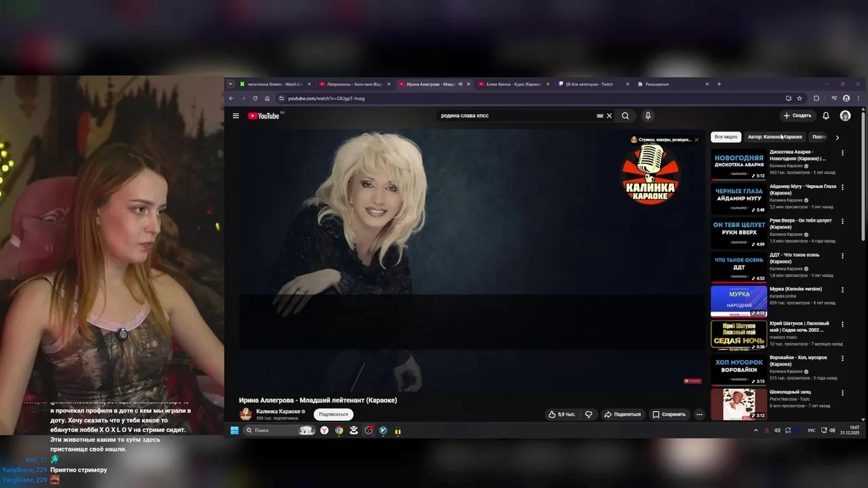Click the magnifier search button

click(625, 116)
